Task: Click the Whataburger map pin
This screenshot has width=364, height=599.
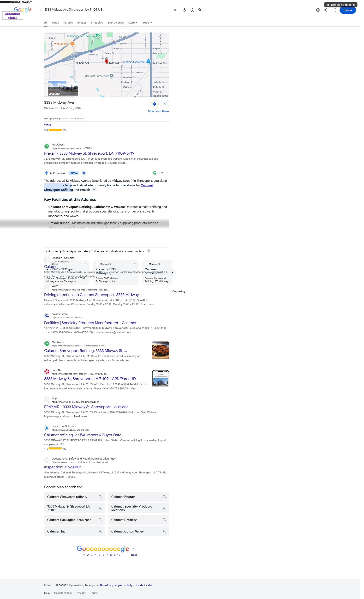Action: [x=72, y=44]
